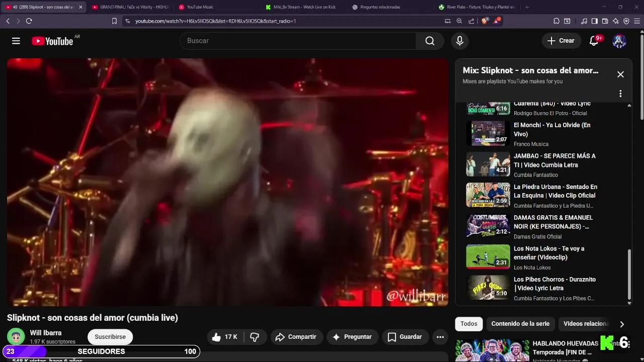The width and height of the screenshot is (644, 362).
Task: Go to the YouTube home logo
Action: point(52,41)
